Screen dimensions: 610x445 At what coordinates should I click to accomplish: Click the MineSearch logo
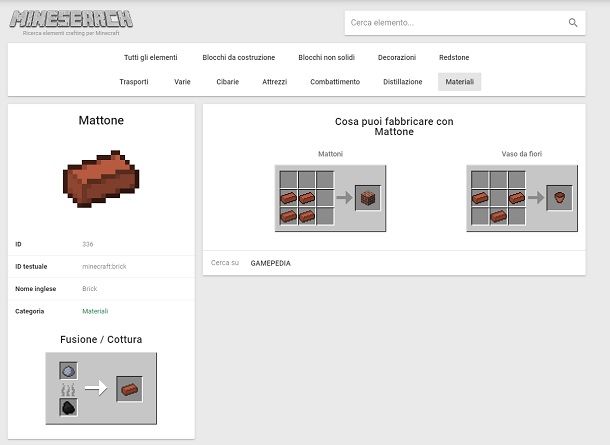click(71, 19)
